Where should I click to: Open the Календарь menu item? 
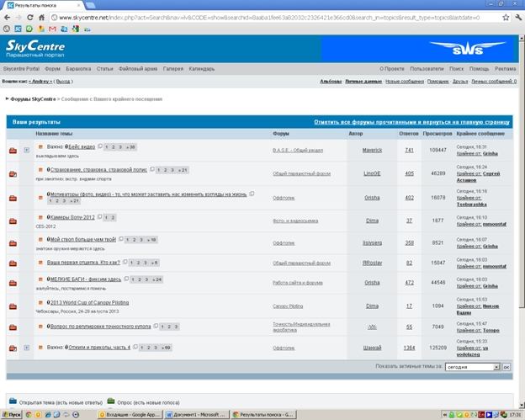tap(202, 69)
